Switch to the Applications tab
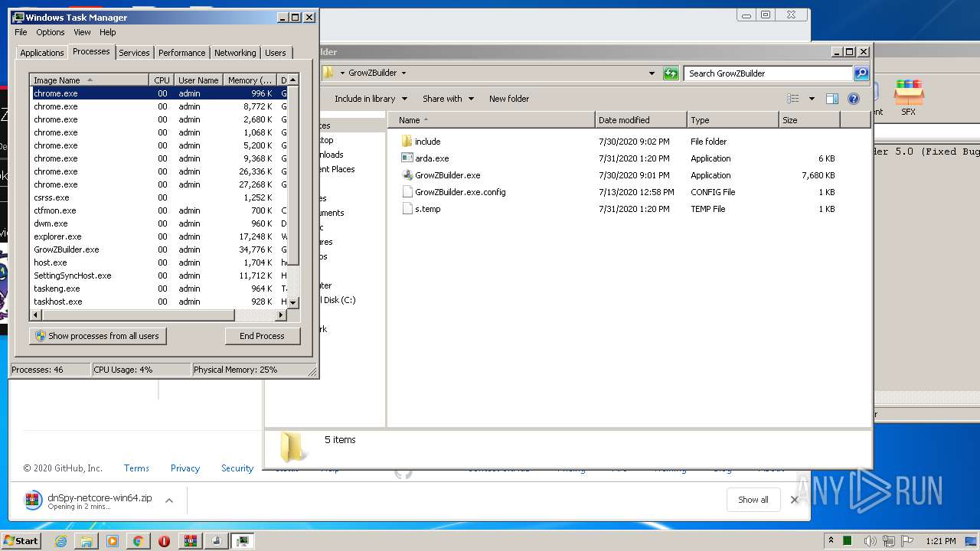The height and width of the screenshot is (551, 980). [x=41, y=53]
